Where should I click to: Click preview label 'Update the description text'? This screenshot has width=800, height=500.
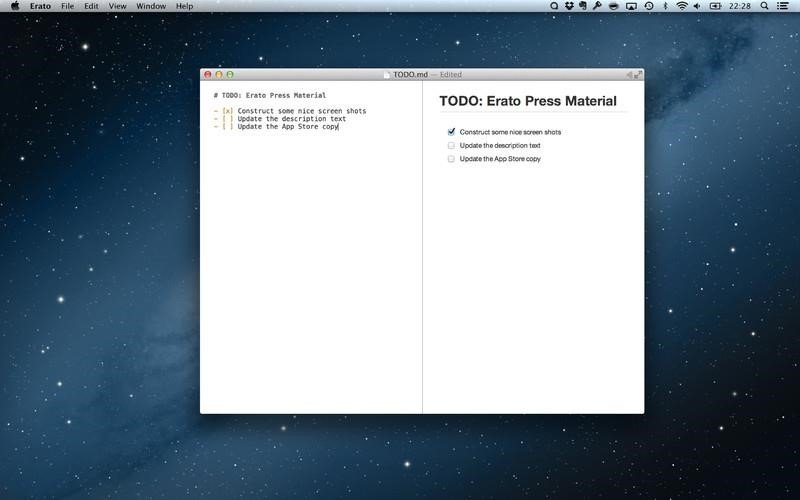500,145
